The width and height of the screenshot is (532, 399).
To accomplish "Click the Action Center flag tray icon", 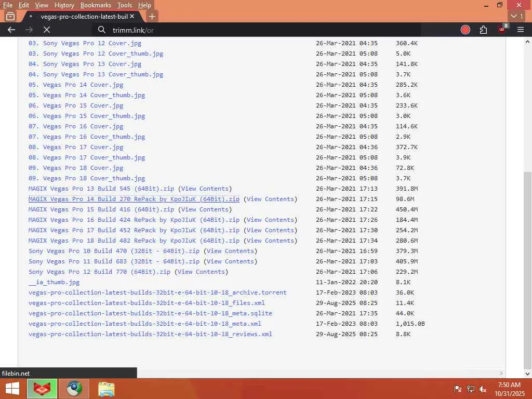I will pyautogui.click(x=457, y=389).
